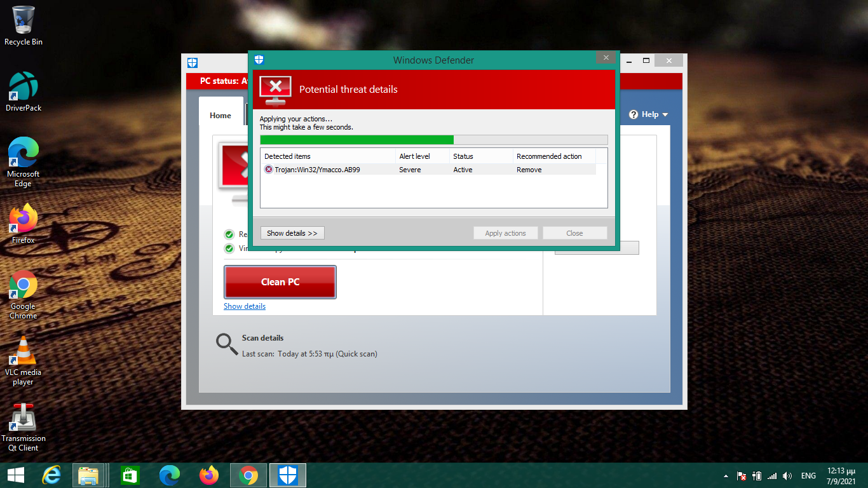868x488 pixels.
Task: Click the Defender shield in dialog title bar
Action: [259, 60]
